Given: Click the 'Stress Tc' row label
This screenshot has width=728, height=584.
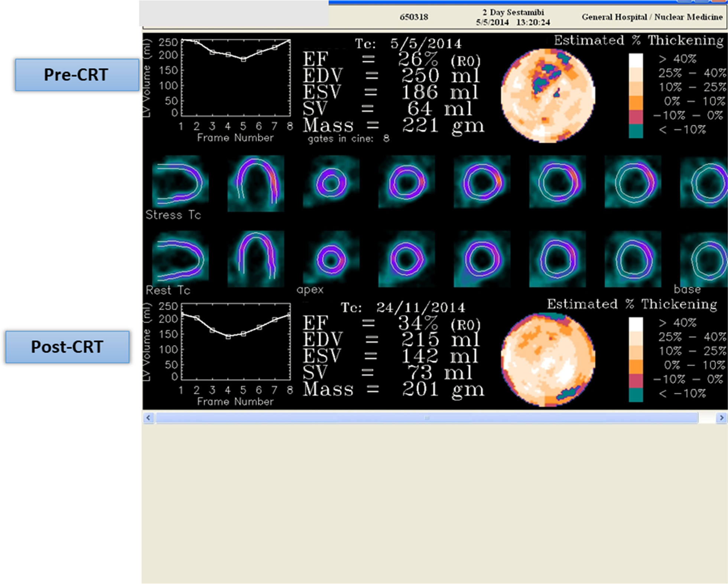Looking at the screenshot, I should point(173,215).
